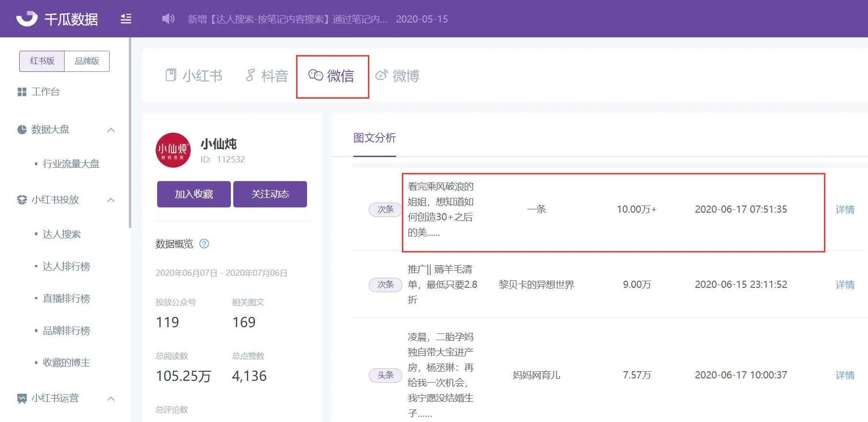Open 收藏的博主 menu item
This screenshot has height=422, width=868.
pos(66,363)
